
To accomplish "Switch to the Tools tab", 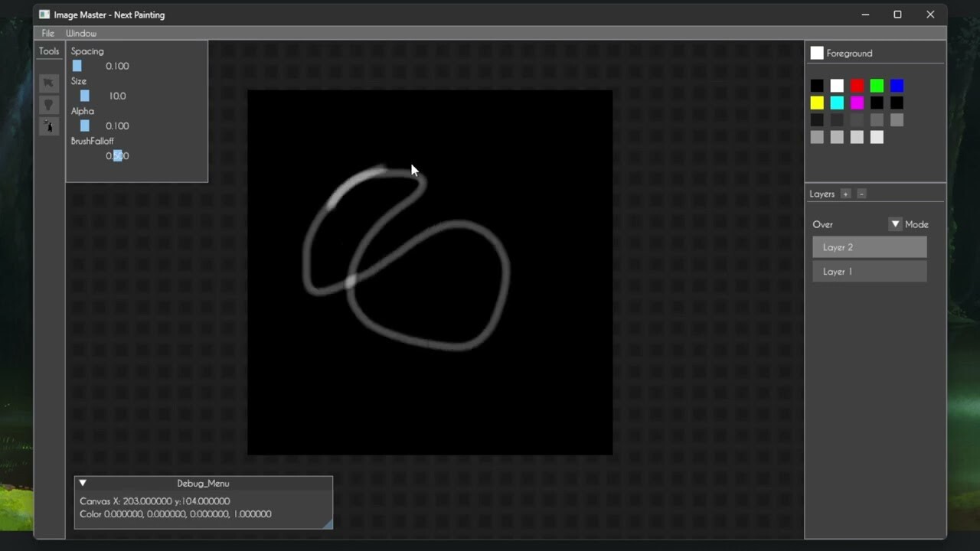I will pos(49,51).
